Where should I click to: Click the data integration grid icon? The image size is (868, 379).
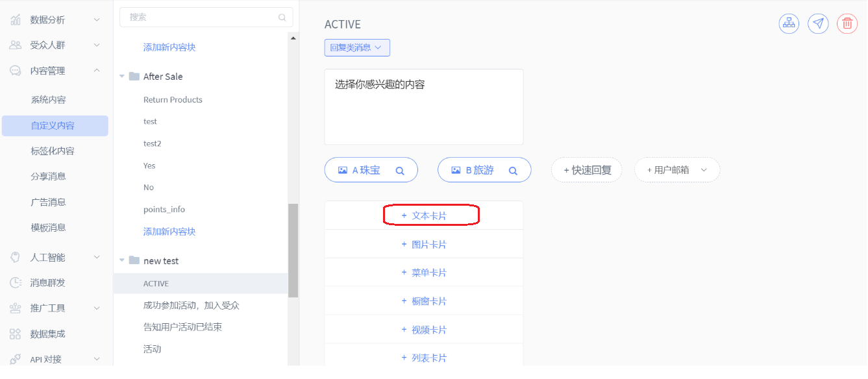click(15, 334)
